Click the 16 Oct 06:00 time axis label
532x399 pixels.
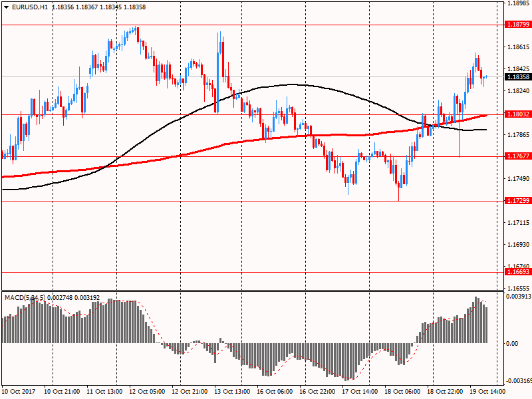click(275, 392)
